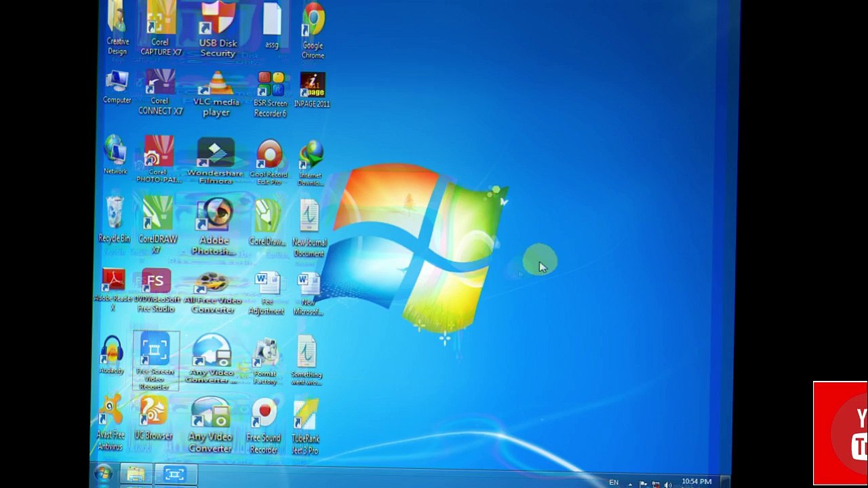Open the Fee Adjustment Word document
This screenshot has height=488, width=868.
coord(267,294)
